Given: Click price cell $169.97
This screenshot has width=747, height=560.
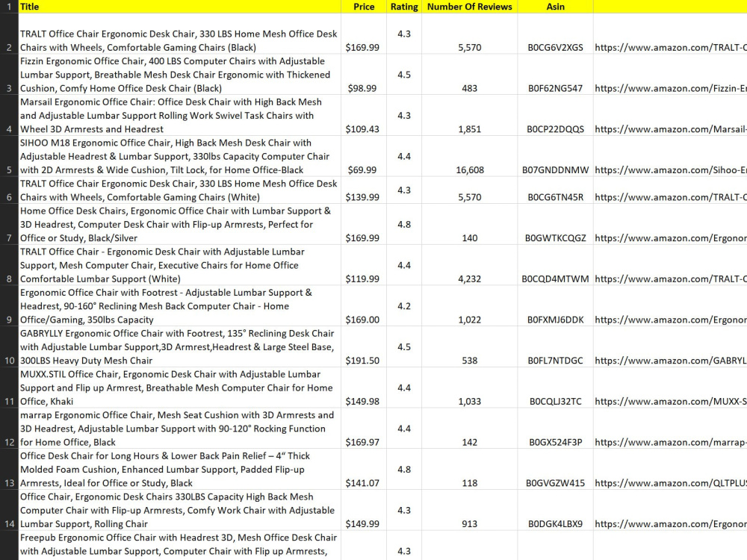Looking at the screenshot, I should click(364, 429).
